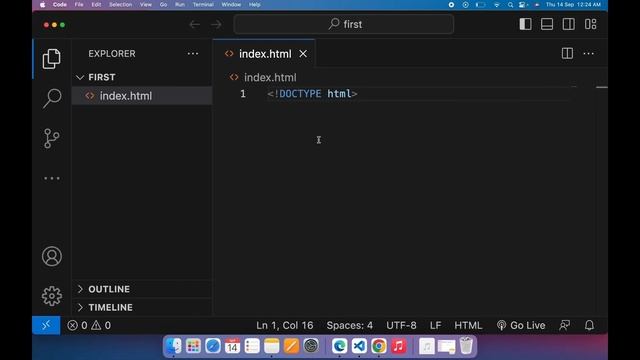Toggle the secondary side bar
This screenshot has height=360, width=640.
pyautogui.click(x=569, y=24)
